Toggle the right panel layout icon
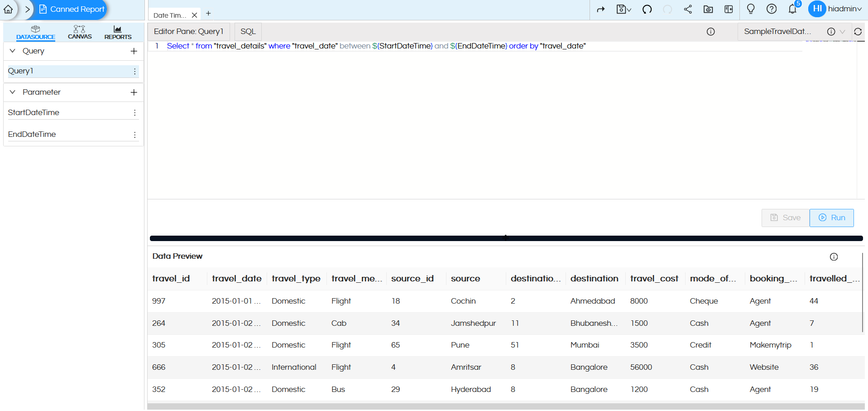The image size is (868, 411). [729, 9]
